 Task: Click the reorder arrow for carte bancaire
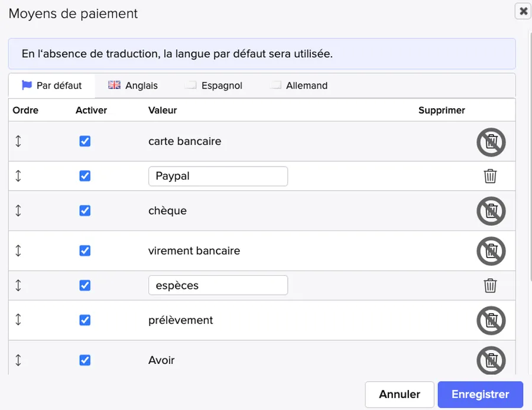click(x=18, y=141)
